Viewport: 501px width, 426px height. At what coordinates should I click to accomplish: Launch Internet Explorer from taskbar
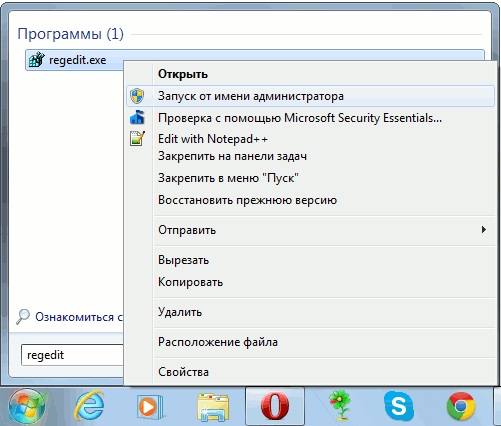tap(89, 406)
